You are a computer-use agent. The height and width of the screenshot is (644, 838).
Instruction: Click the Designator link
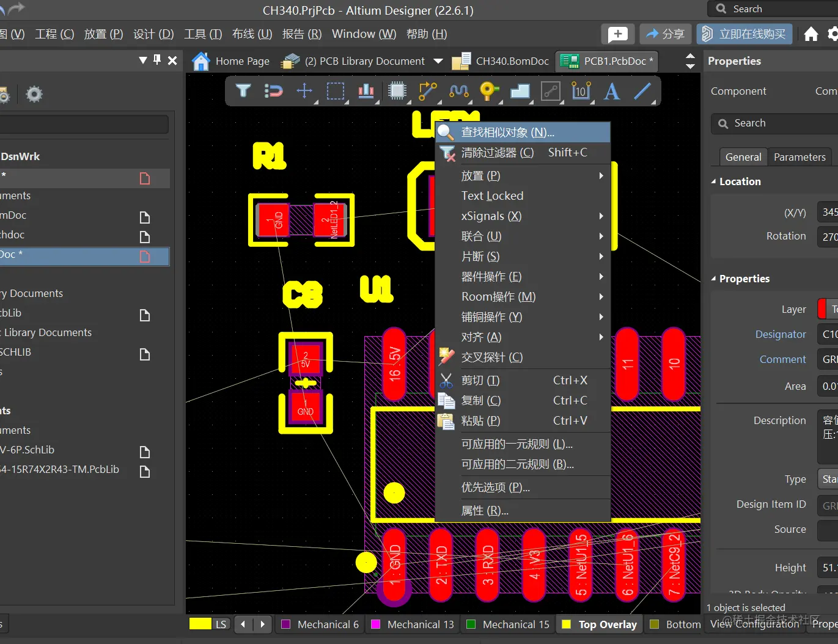(x=781, y=334)
